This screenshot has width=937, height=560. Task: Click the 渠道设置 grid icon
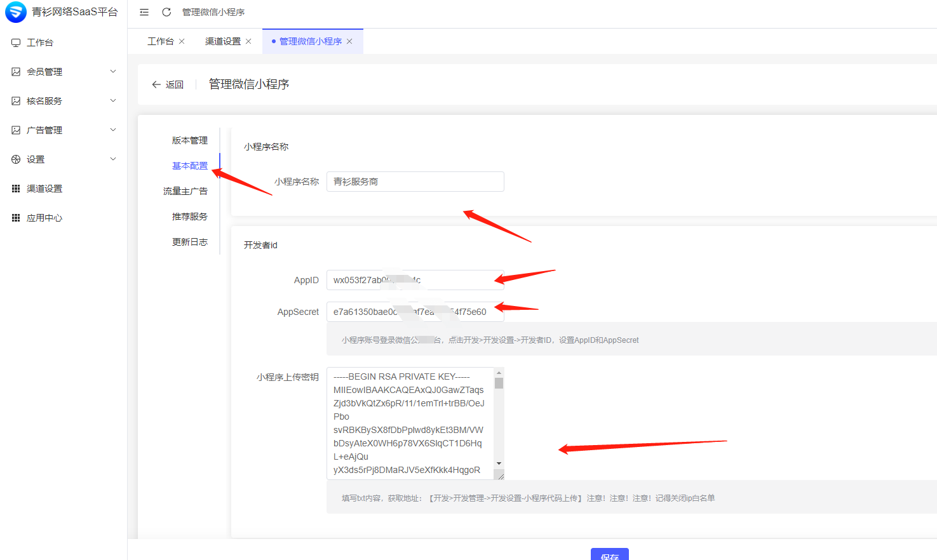pyautogui.click(x=16, y=189)
